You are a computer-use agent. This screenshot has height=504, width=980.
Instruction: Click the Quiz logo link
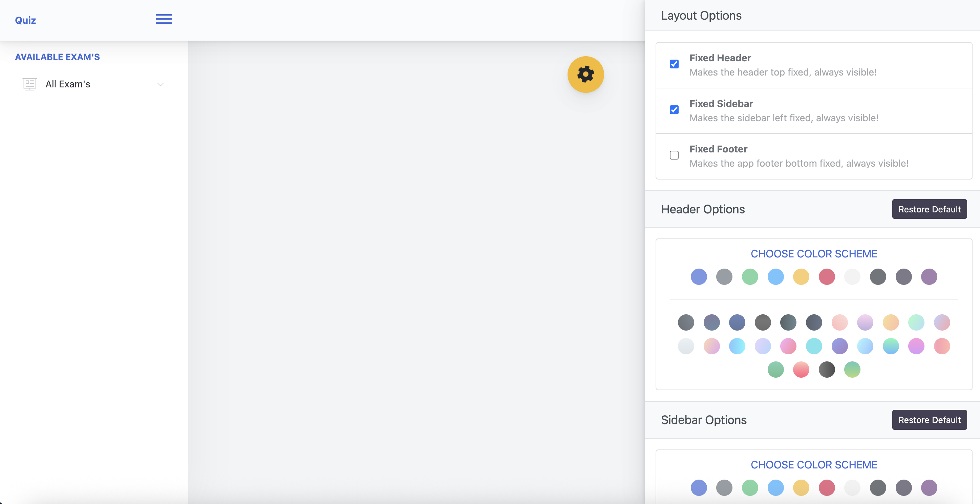pyautogui.click(x=25, y=20)
